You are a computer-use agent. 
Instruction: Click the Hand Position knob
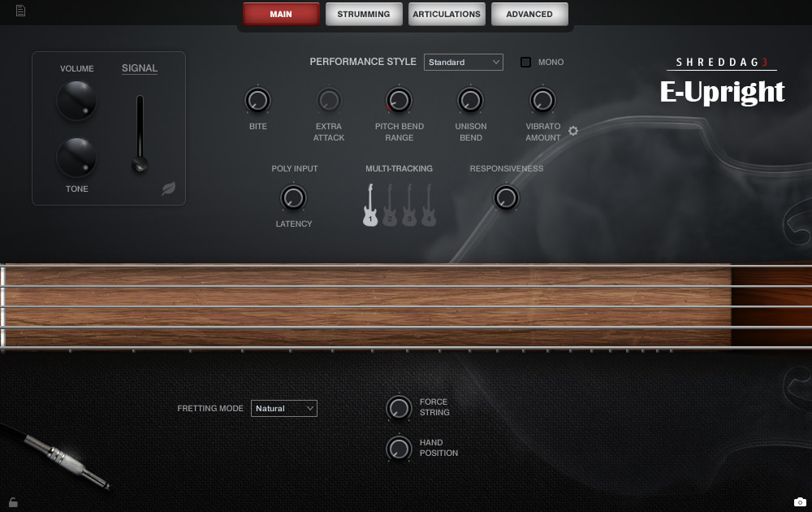pyautogui.click(x=399, y=449)
